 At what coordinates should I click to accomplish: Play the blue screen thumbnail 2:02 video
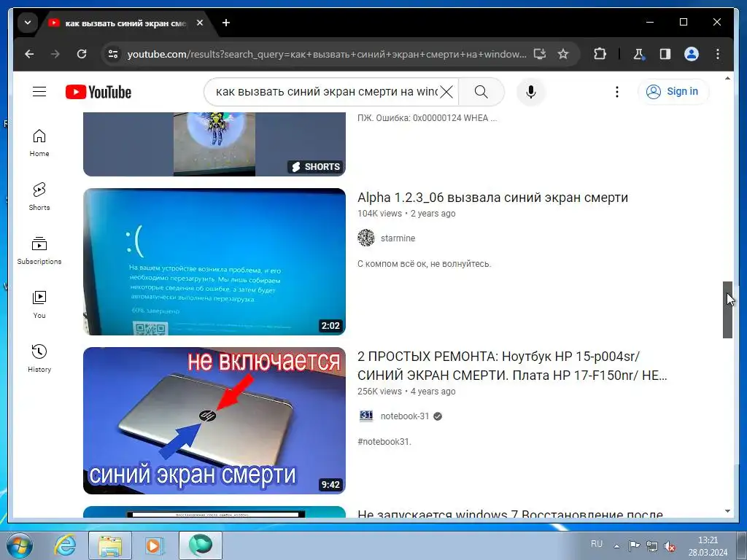[x=214, y=262]
